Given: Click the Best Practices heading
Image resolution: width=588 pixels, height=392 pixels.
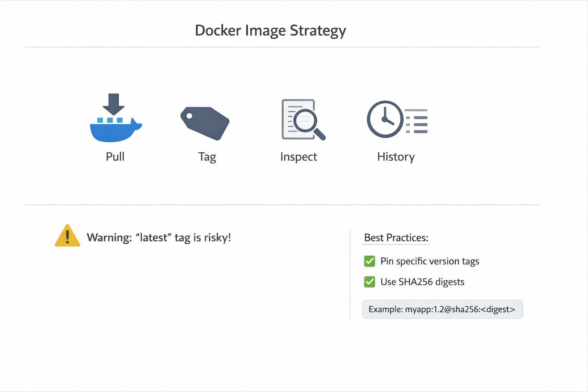Looking at the screenshot, I should 396,238.
